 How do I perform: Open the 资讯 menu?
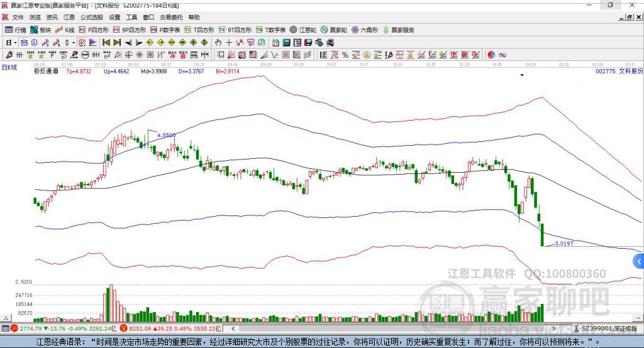pos(52,17)
